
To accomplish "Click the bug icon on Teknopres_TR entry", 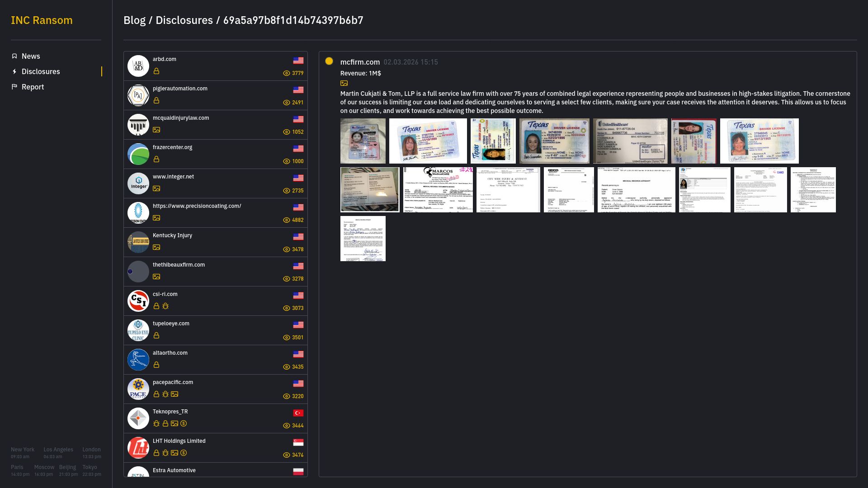I will [x=156, y=423].
